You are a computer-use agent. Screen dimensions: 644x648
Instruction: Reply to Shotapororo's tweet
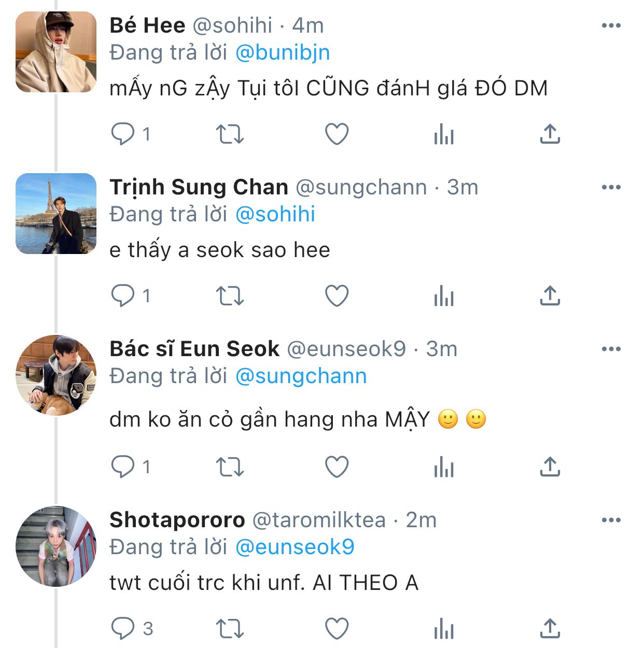click(123, 629)
